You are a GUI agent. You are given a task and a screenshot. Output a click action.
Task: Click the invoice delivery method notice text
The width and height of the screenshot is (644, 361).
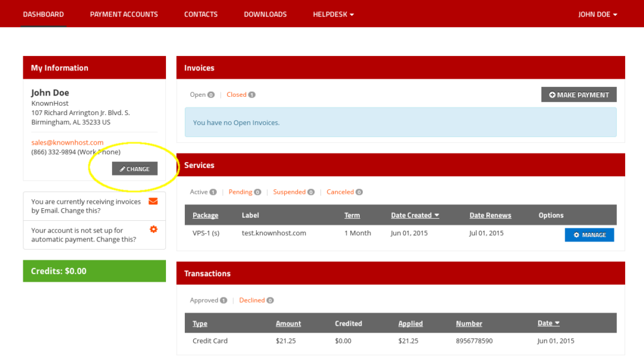point(86,206)
